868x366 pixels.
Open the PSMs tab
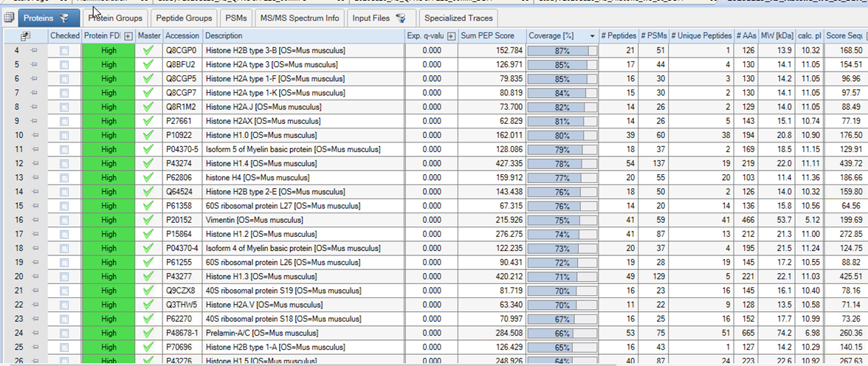click(x=236, y=18)
